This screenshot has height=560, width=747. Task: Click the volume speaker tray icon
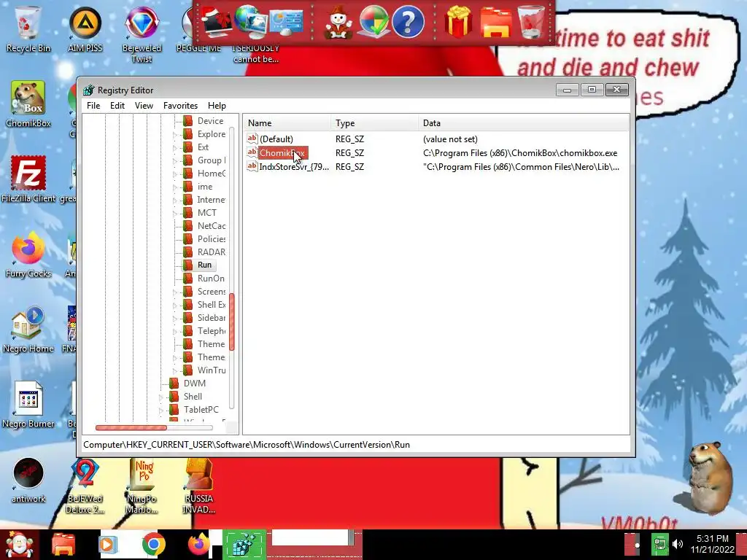click(678, 544)
